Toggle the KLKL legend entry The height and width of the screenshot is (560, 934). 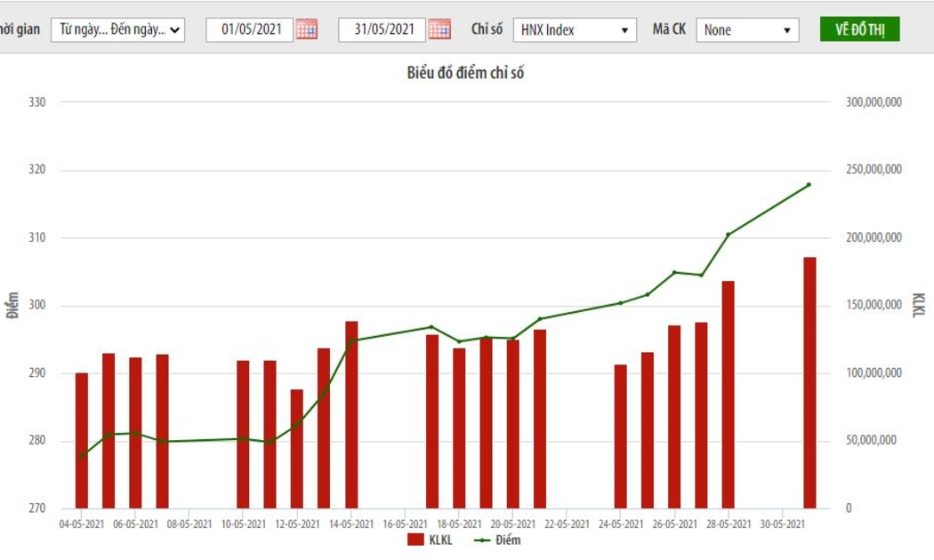point(430,540)
